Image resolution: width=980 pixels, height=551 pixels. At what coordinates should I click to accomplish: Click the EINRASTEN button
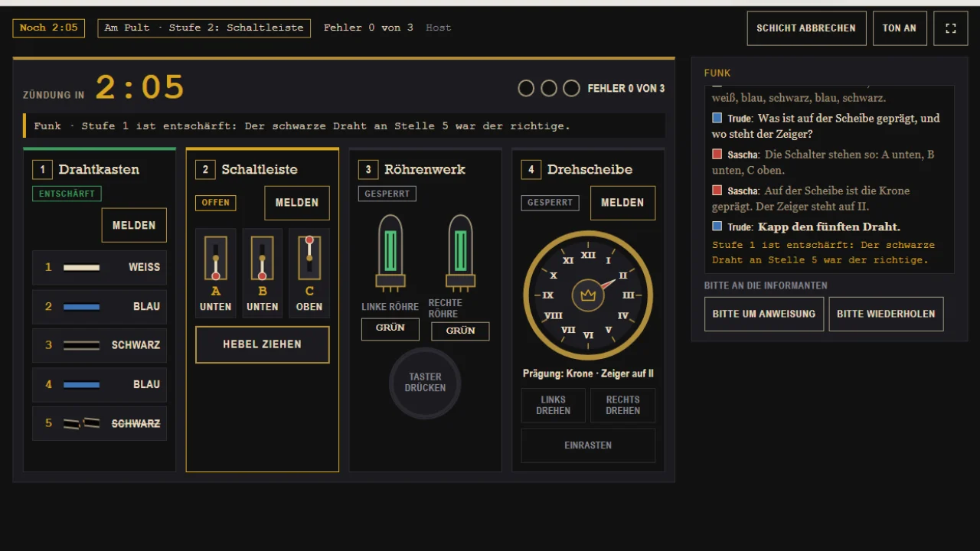pos(588,445)
